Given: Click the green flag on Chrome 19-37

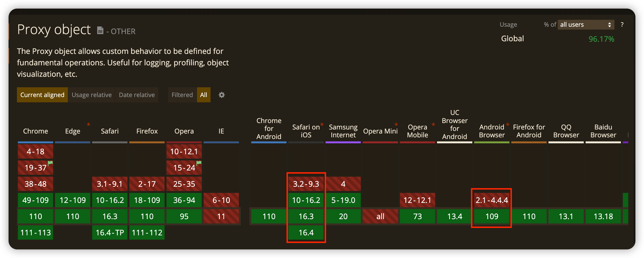Looking at the screenshot, I should [x=50, y=163].
